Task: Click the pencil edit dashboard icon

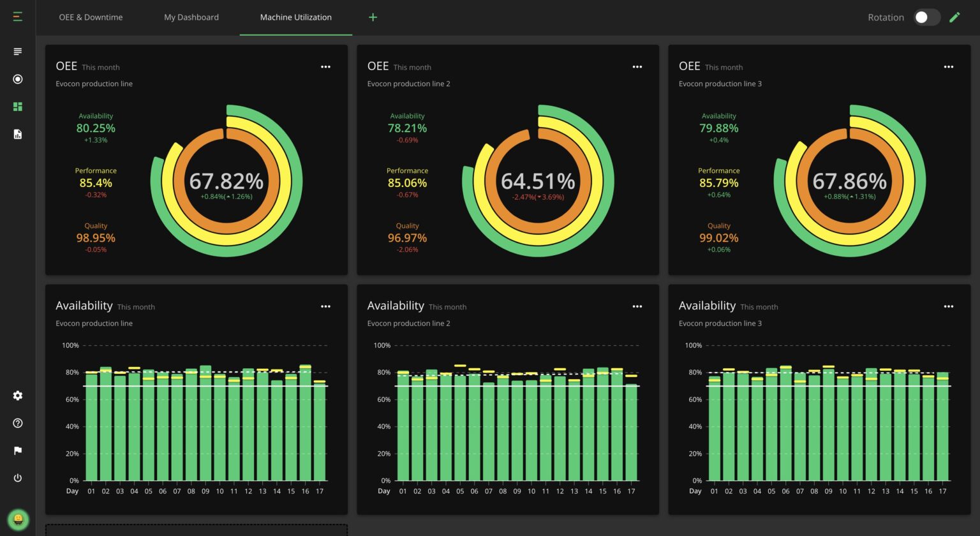Action: click(x=954, y=17)
